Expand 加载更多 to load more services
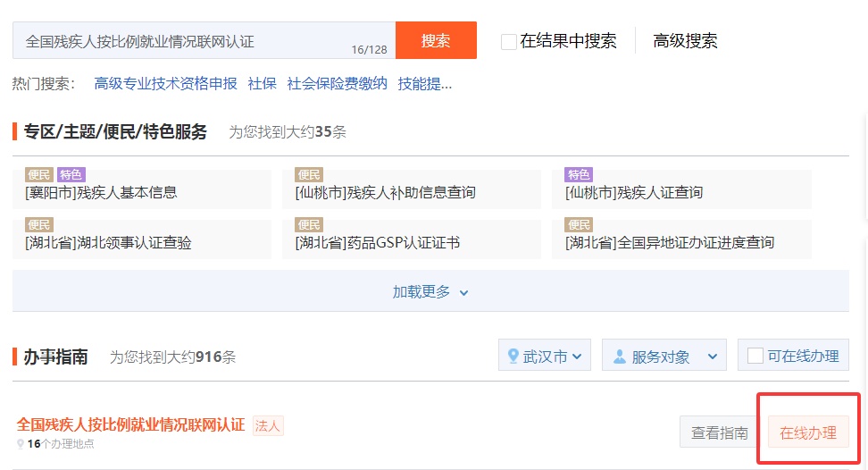The image size is (868, 470). click(x=430, y=292)
